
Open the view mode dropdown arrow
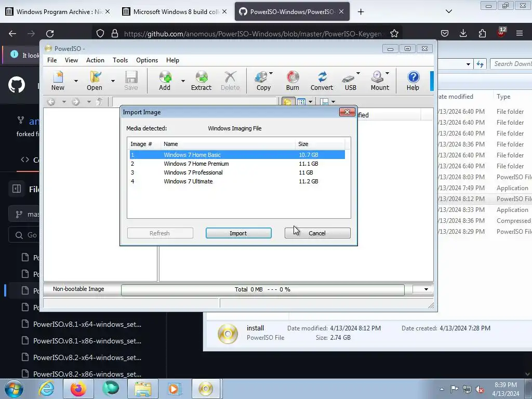(310, 102)
